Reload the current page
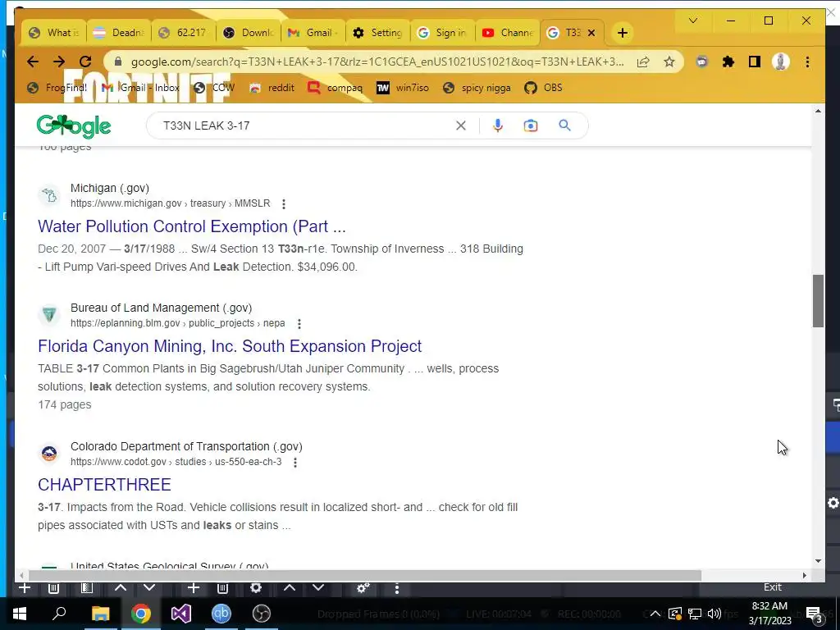The height and width of the screenshot is (630, 840). 85,62
